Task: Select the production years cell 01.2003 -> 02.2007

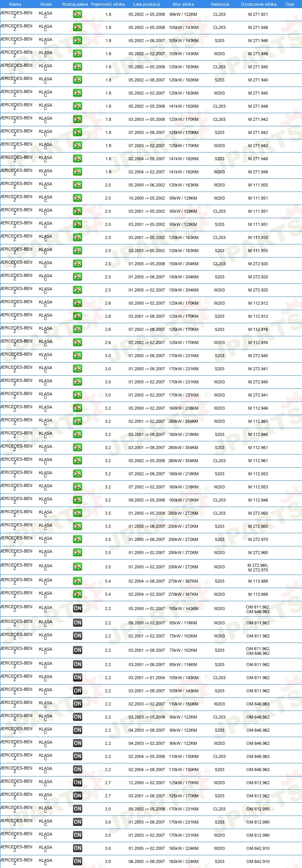Action: (x=147, y=835)
